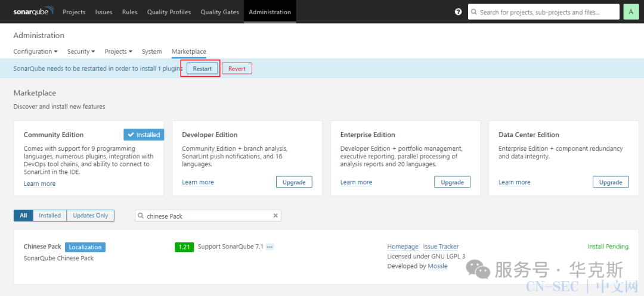The height and width of the screenshot is (296, 644).
Task: Open the Mossle developer link
Action: point(438,266)
